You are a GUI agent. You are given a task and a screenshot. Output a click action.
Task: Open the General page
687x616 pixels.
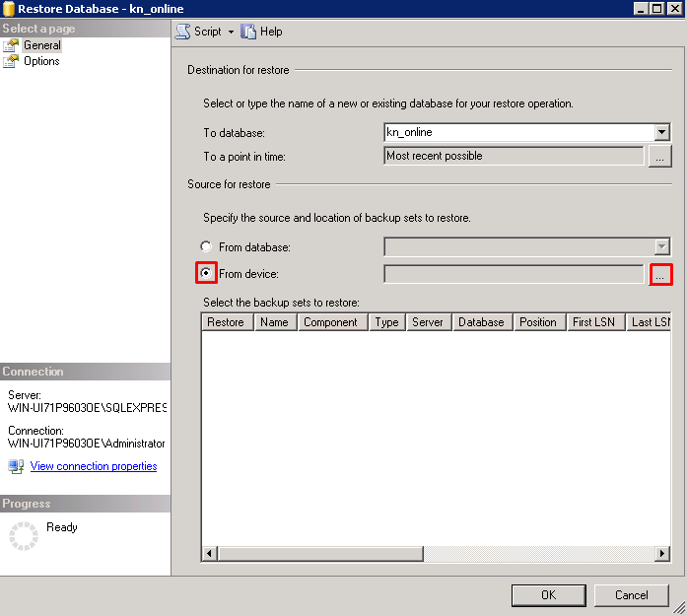pyautogui.click(x=42, y=45)
